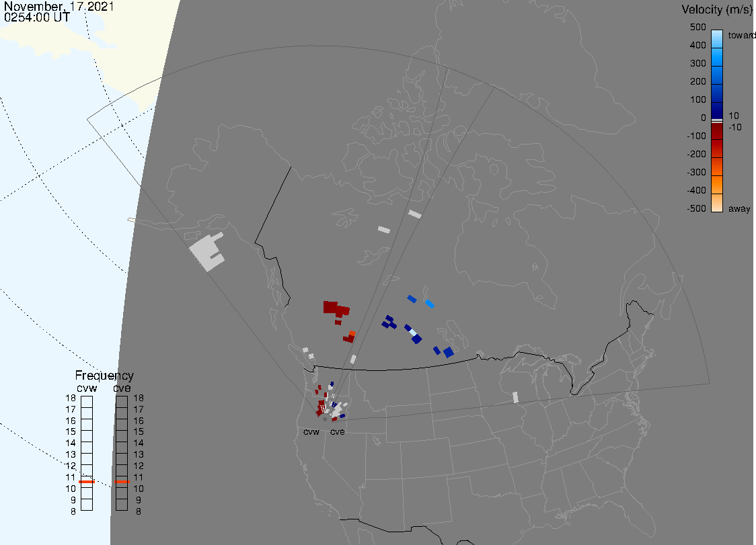Click the top 18 cell of cvw frequency column
This screenshot has height=545, width=756.
(87, 401)
